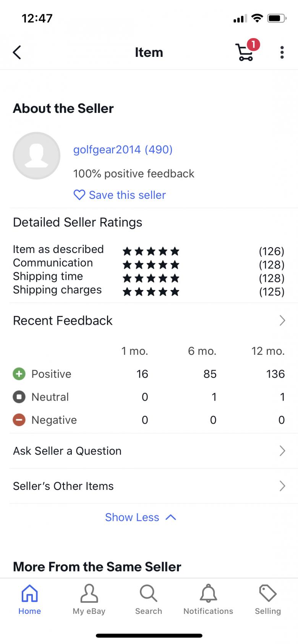298x644 pixels.
Task: Switch to the My eBay tab
Action: pos(89,599)
